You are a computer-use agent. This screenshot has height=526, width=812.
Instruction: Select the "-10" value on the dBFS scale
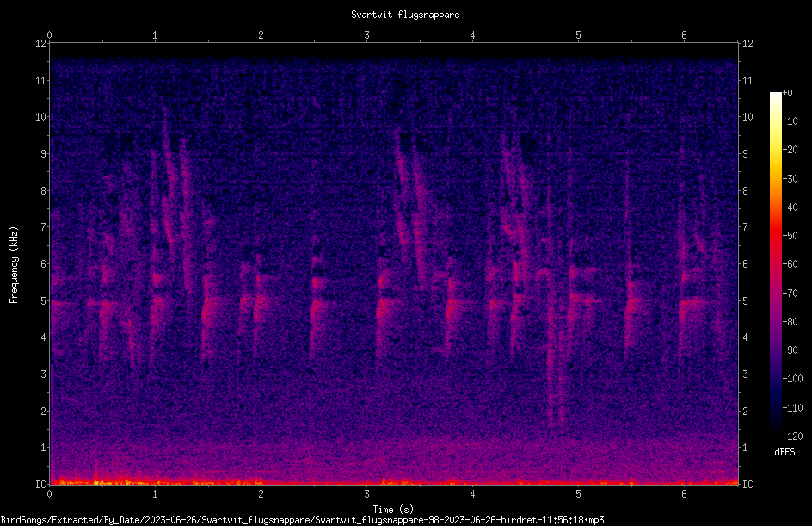tap(790, 121)
